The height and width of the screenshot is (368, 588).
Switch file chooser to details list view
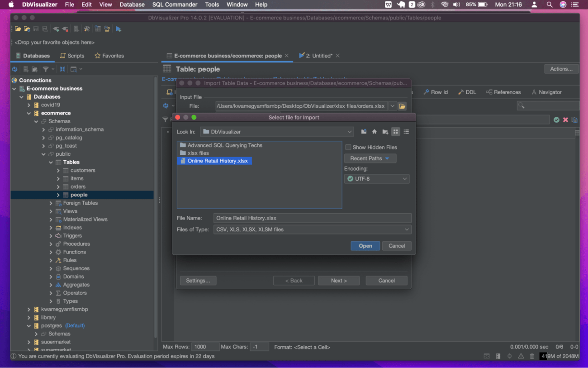(407, 131)
